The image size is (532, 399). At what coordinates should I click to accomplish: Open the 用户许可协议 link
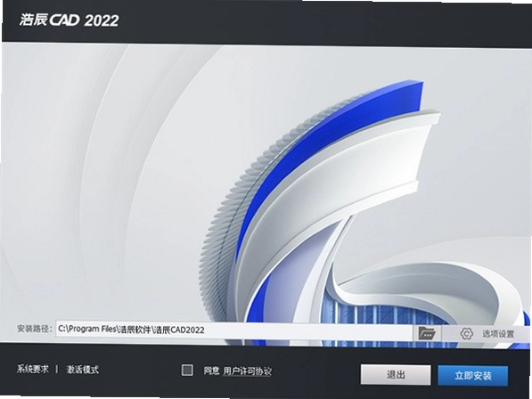pos(248,371)
